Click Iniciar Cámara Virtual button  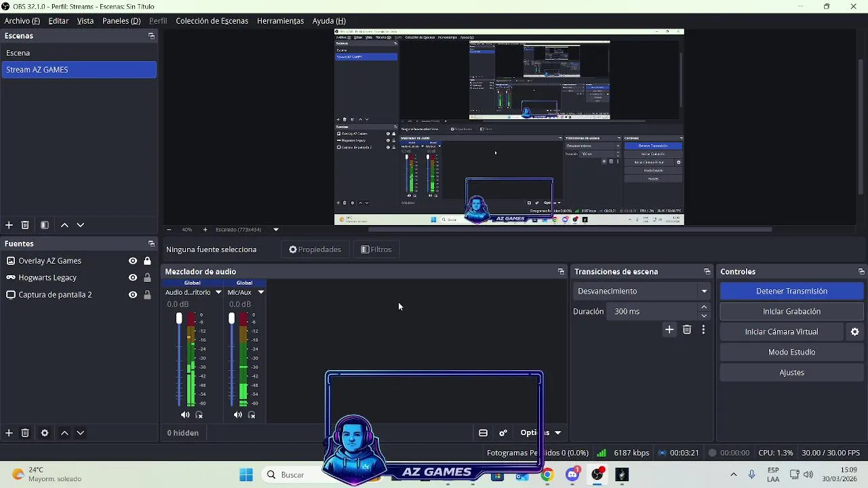pyautogui.click(x=781, y=331)
